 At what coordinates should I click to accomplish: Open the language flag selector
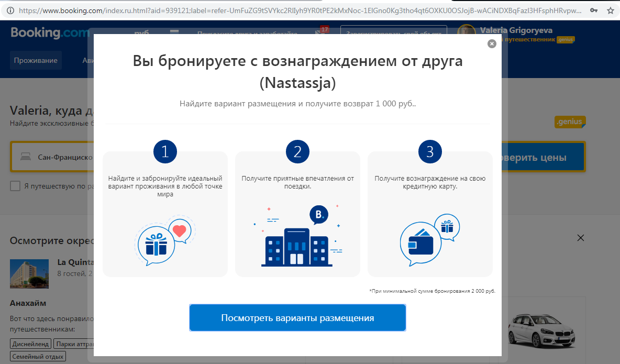(x=174, y=31)
